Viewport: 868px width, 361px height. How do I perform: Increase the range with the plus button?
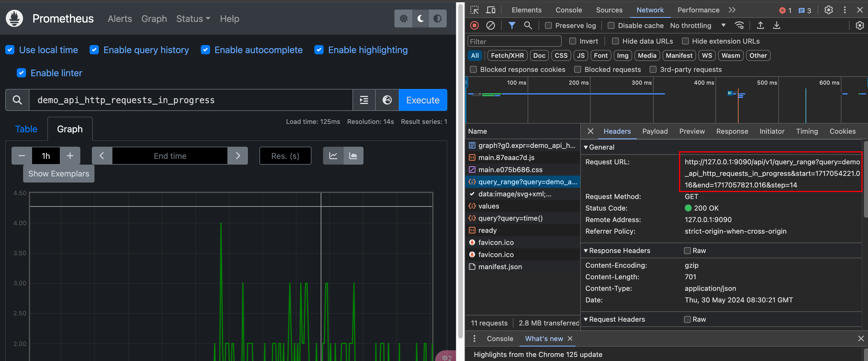point(70,156)
